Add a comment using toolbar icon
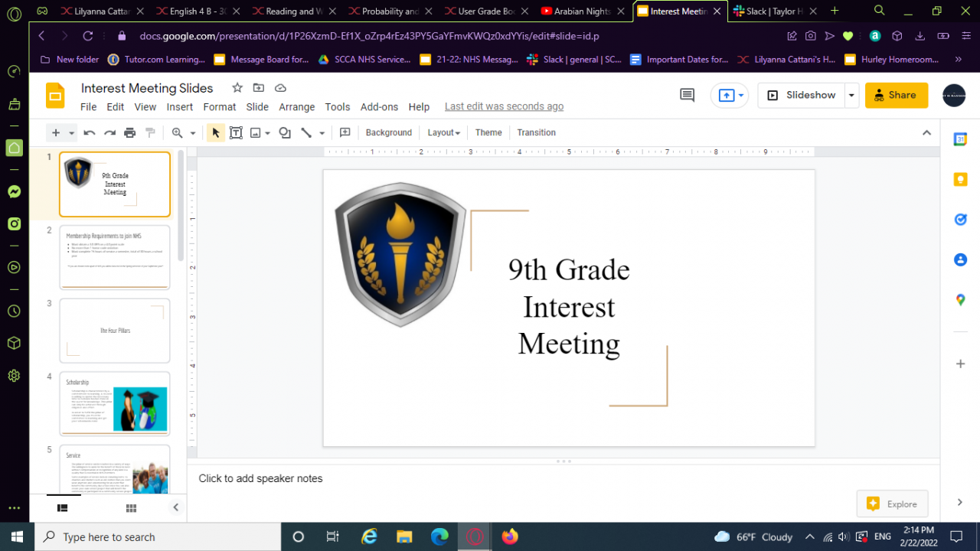The width and height of the screenshot is (980, 551). coord(345,132)
